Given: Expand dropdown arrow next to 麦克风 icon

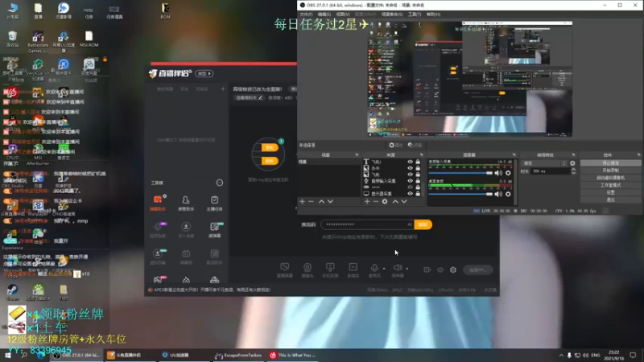Looking at the screenshot, I should pos(384,269).
